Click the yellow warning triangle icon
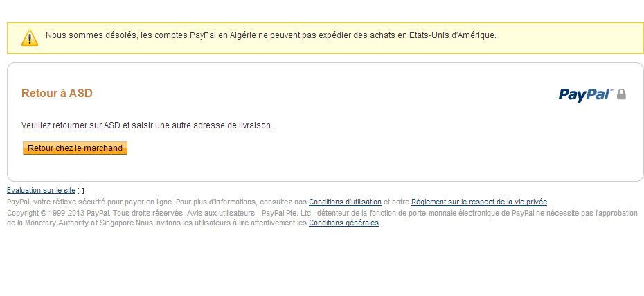The width and height of the screenshot is (644, 296). coord(30,38)
